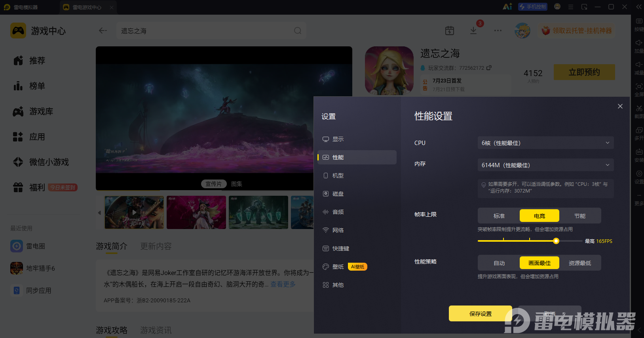Set performance strategy to 资源最低
The width and height of the screenshot is (644, 338).
tap(579, 263)
